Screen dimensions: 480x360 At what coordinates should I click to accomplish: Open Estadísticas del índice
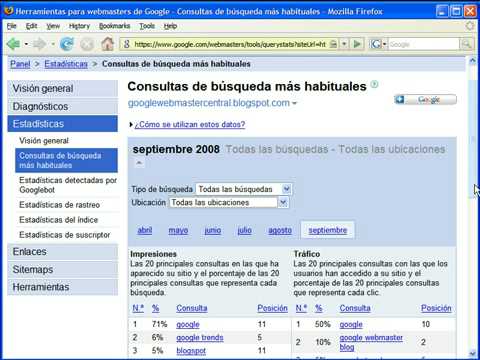tap(58, 220)
